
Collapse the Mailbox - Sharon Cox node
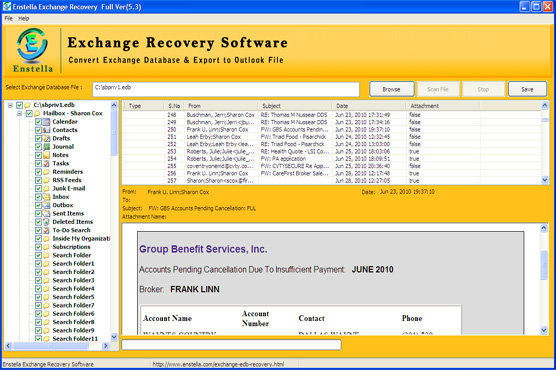point(20,114)
